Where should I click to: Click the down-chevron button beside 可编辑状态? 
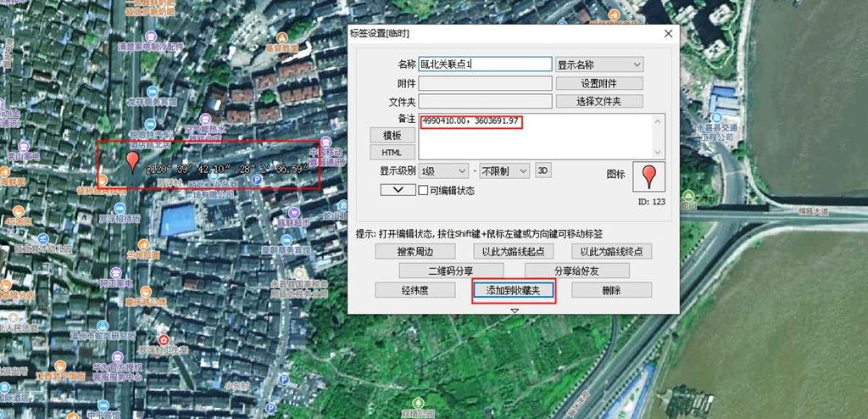[x=398, y=190]
